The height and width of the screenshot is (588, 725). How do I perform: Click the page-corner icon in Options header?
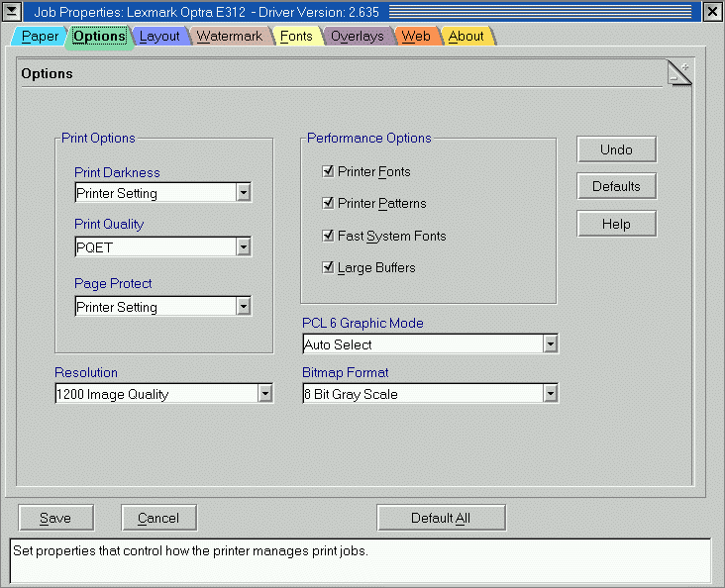tap(679, 73)
